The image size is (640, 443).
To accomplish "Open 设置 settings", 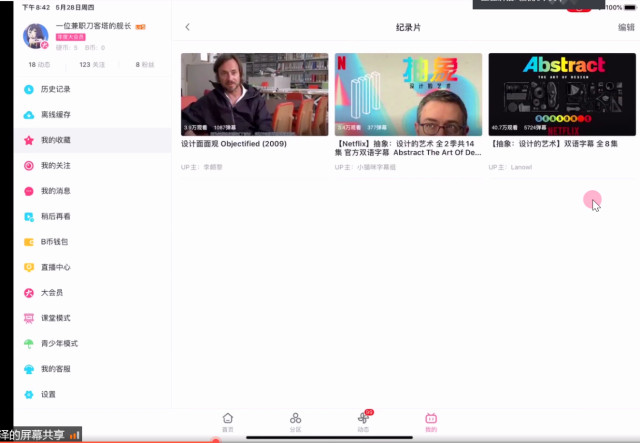I will [x=48, y=394].
